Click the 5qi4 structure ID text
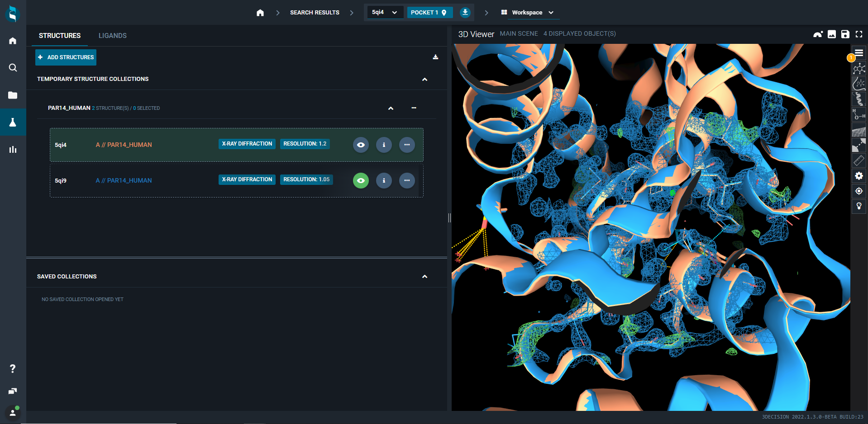 pos(61,145)
